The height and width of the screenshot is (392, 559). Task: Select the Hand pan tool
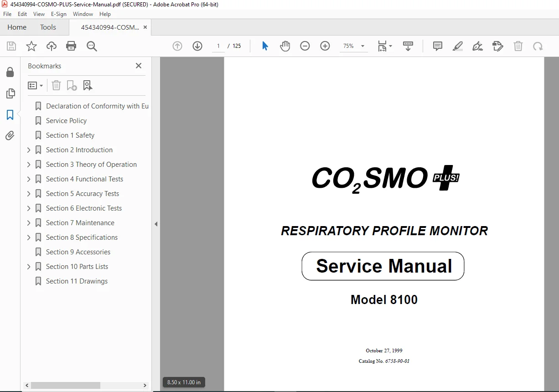(285, 46)
